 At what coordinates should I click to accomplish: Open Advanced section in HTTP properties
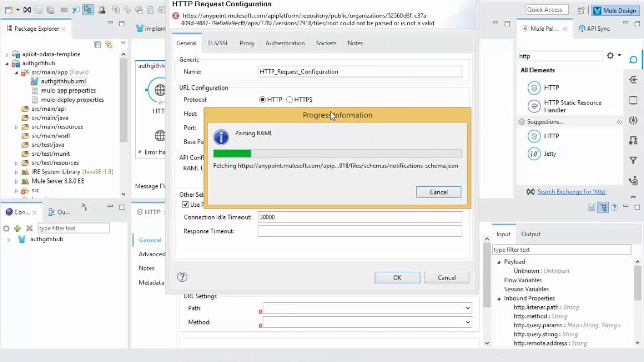pyautogui.click(x=151, y=254)
